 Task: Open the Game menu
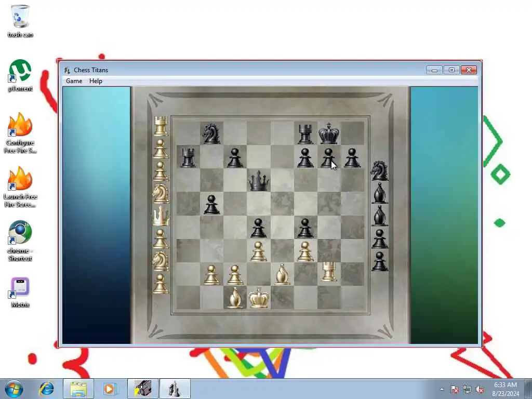click(74, 81)
